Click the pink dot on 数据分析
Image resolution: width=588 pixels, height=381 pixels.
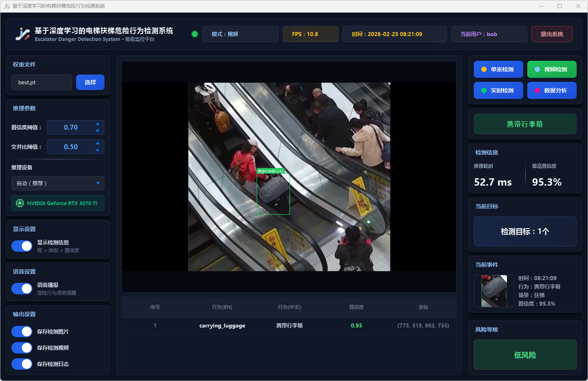coord(537,90)
